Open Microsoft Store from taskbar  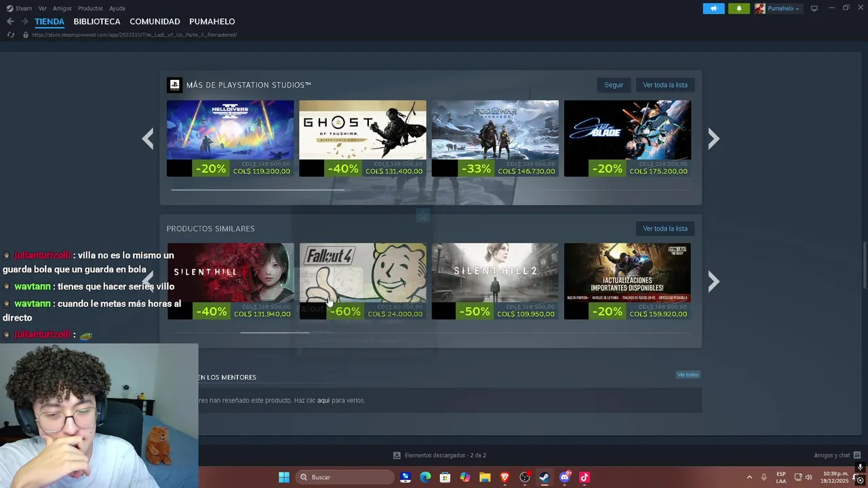[445, 477]
